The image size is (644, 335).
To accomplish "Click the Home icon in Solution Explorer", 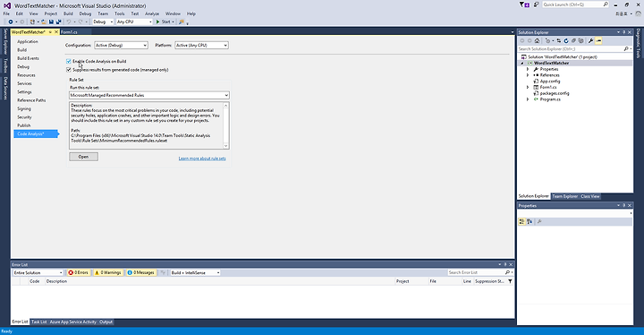I will 537,40.
